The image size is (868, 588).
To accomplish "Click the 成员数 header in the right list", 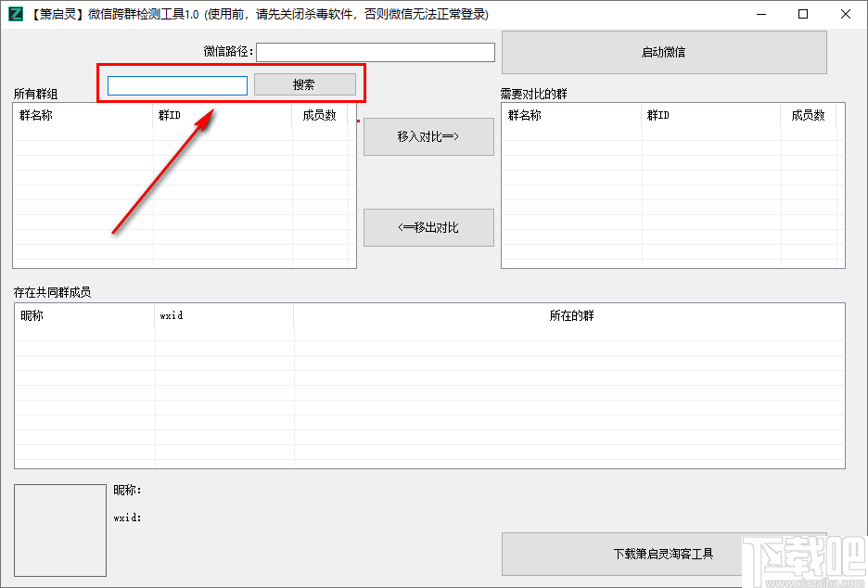I will point(811,115).
